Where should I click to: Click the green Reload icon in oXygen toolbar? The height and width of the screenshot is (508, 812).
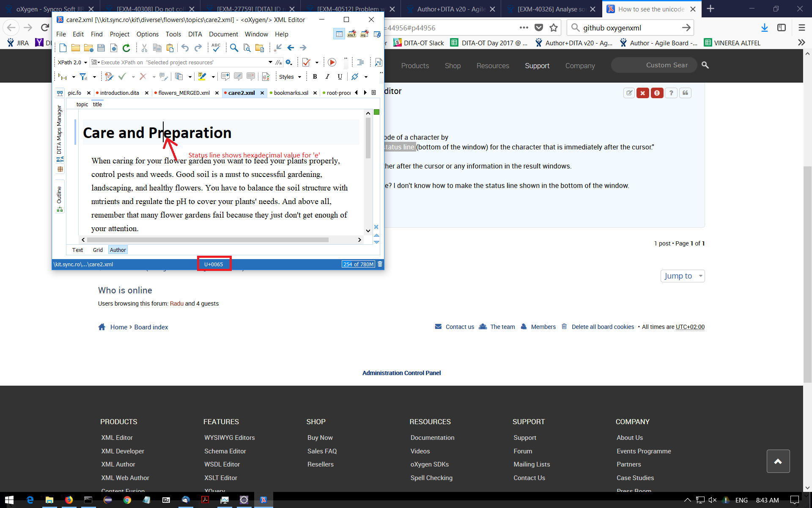coord(126,48)
